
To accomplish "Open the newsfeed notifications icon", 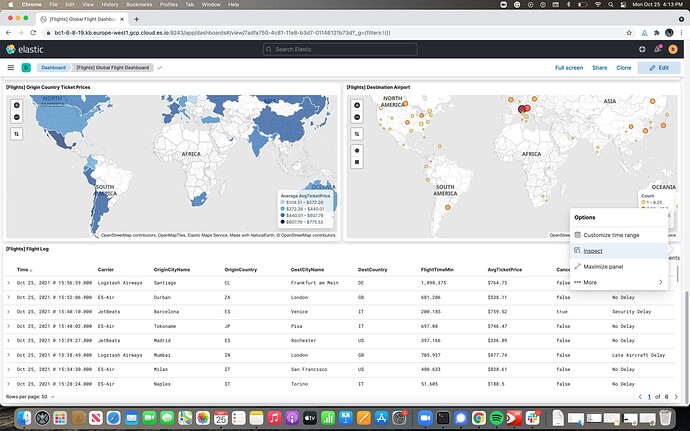I will pos(657,49).
